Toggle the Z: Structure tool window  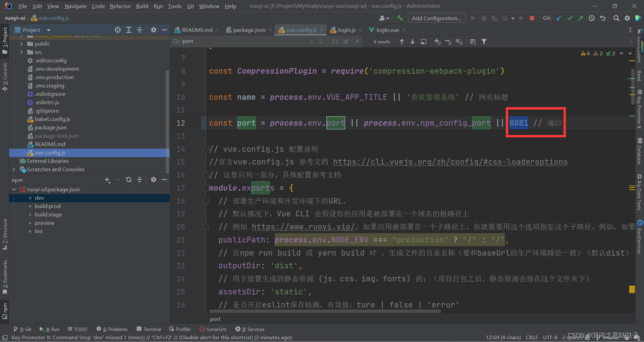5,234
